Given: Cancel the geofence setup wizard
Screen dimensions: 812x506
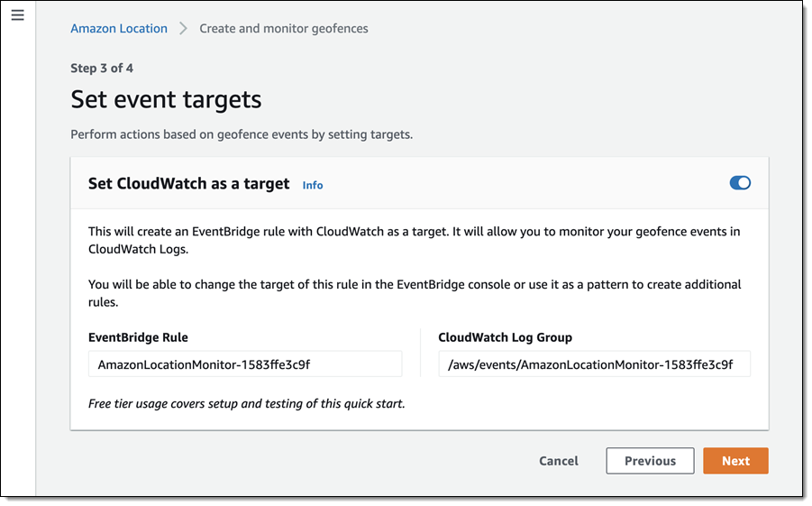Looking at the screenshot, I should tap(559, 461).
